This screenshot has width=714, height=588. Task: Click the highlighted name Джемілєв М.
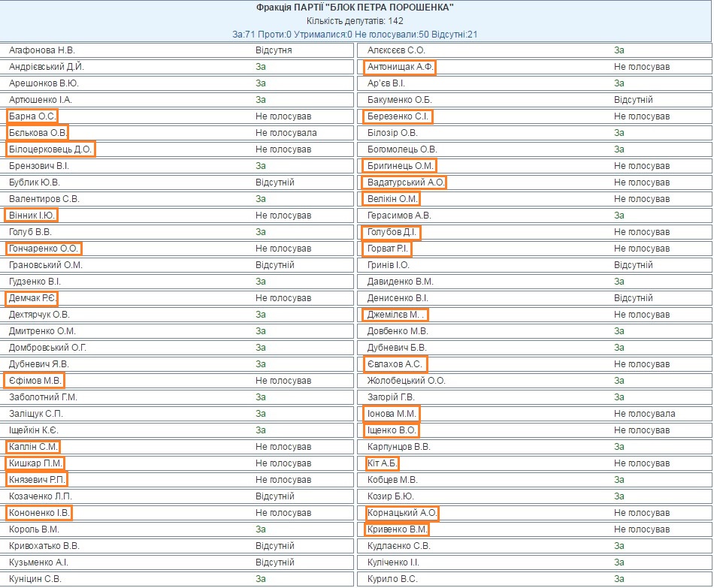[395, 315]
